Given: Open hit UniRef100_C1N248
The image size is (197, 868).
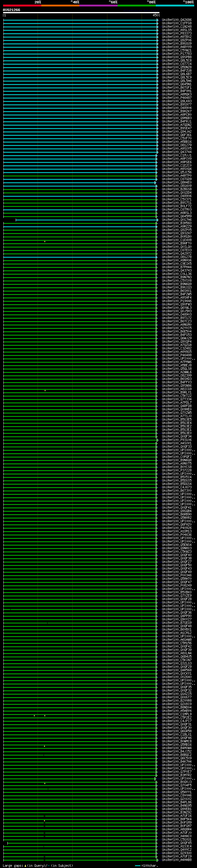Looking at the screenshot, I should 176,26.
